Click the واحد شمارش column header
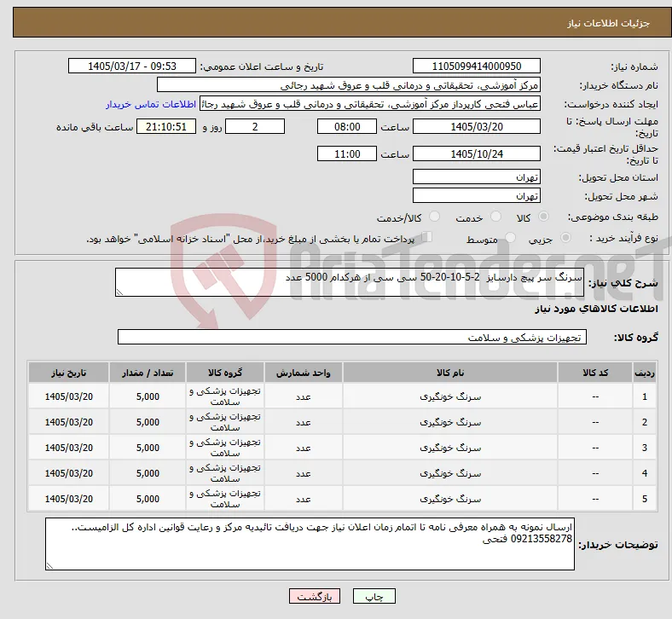The image size is (672, 619). [303, 373]
